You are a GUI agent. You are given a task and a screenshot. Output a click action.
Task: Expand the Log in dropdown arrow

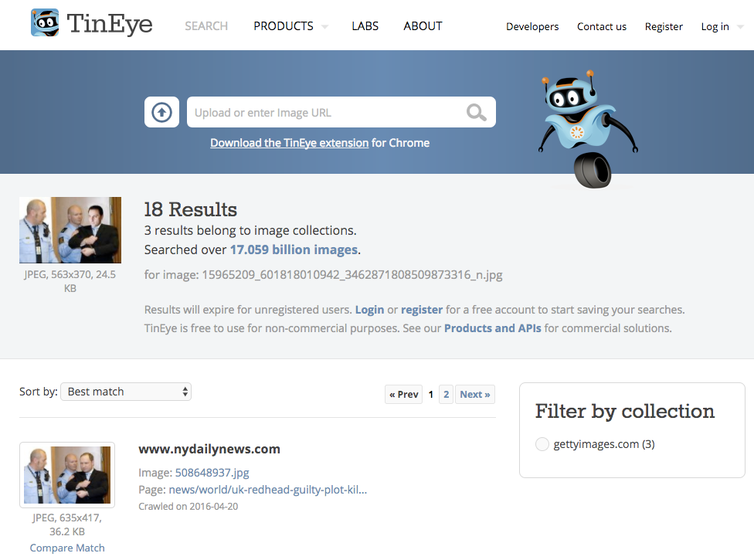point(740,27)
